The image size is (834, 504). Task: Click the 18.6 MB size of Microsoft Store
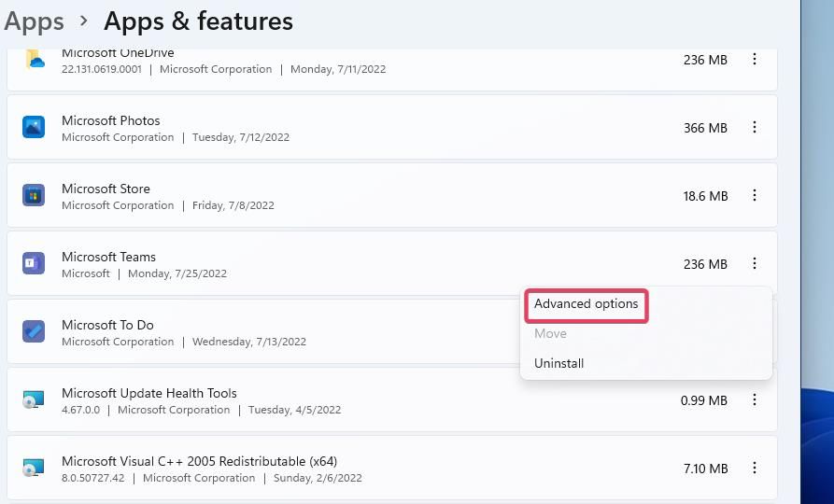(x=705, y=196)
